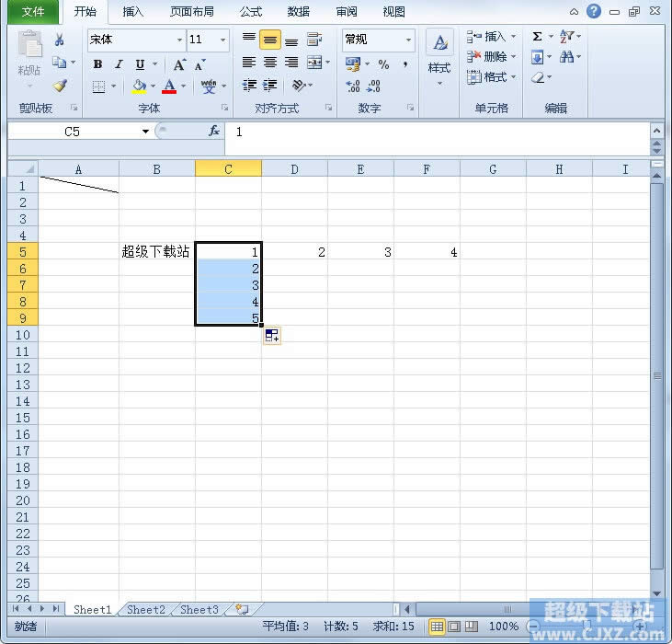The width and height of the screenshot is (672, 644).
Task: Click the Paste clipboard icon
Action: coord(29,44)
